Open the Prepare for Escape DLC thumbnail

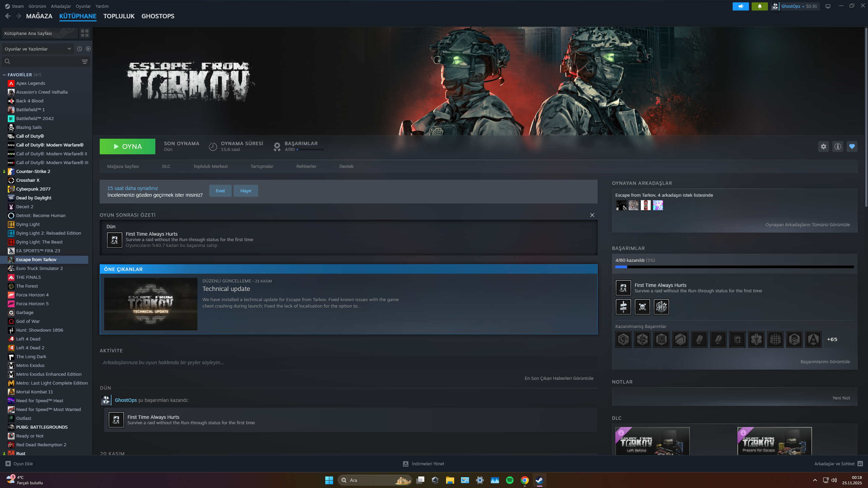coord(775,441)
